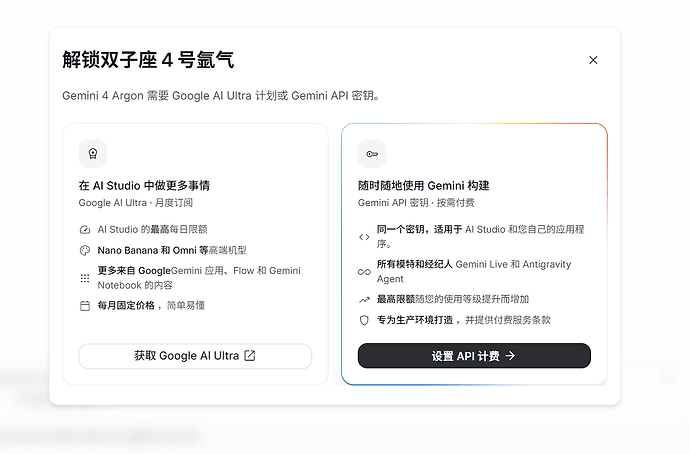This screenshot has width=690, height=454.
Task: Click text 每月固定价格，简单易懂
Action: click(151, 305)
